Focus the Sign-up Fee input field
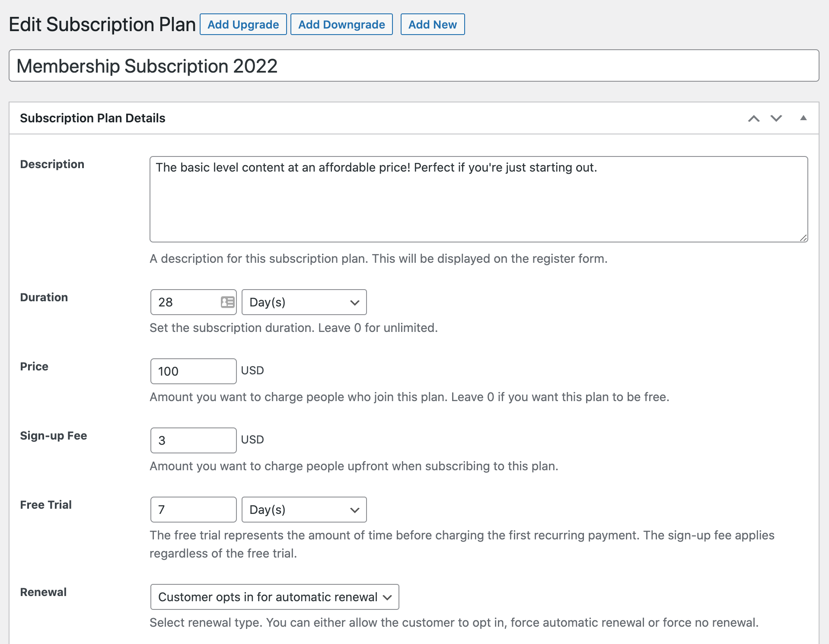Viewport: 829px width, 644px height. click(193, 440)
